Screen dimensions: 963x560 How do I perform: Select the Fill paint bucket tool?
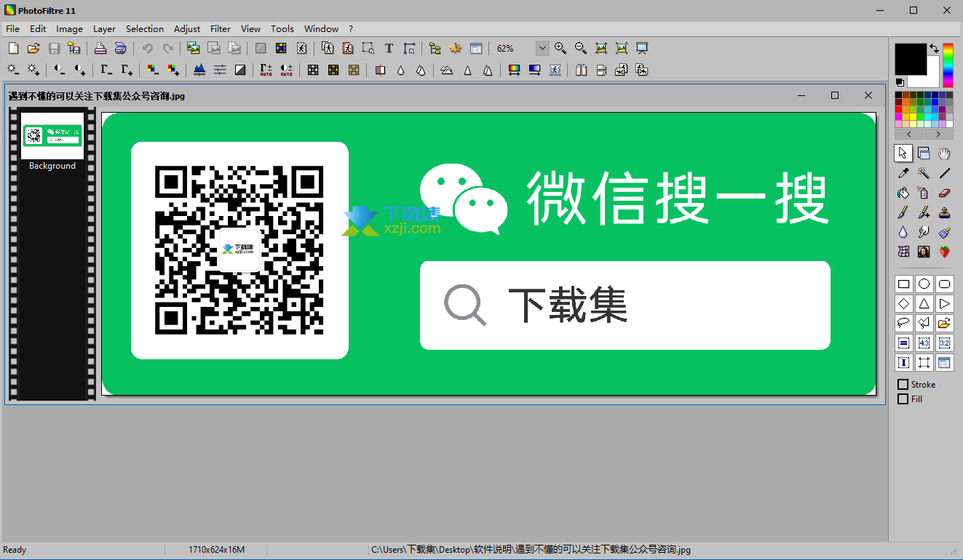[903, 193]
